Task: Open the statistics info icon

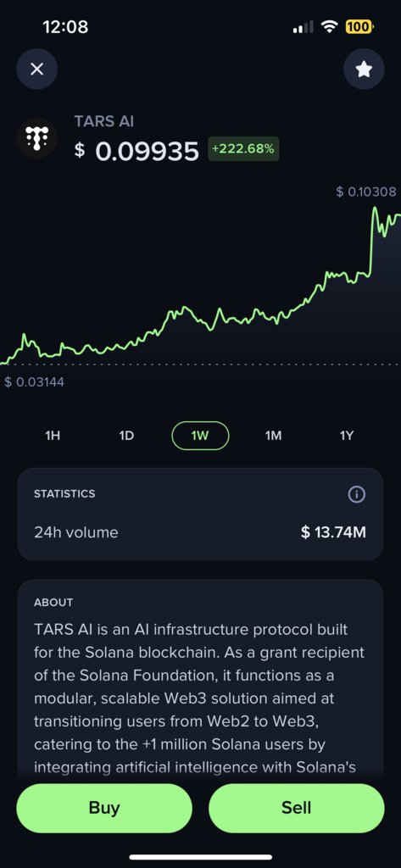Action: pos(356,494)
